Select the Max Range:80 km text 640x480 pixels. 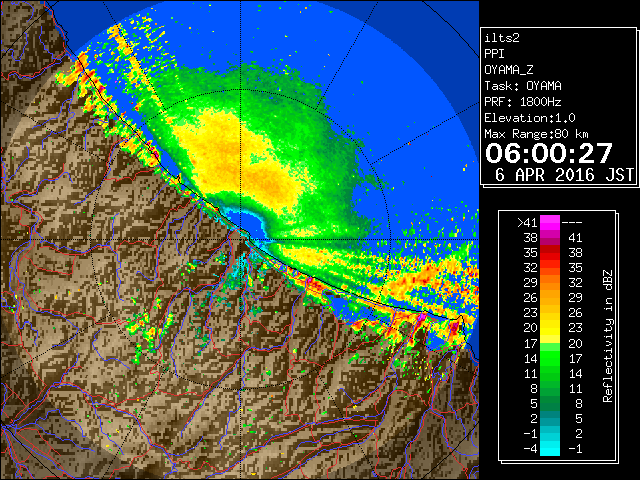(x=536, y=134)
